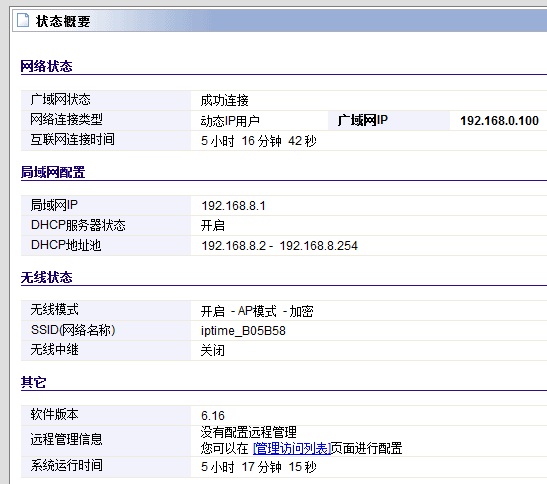
Task: Click the 其它 section heading
Action: [33, 382]
